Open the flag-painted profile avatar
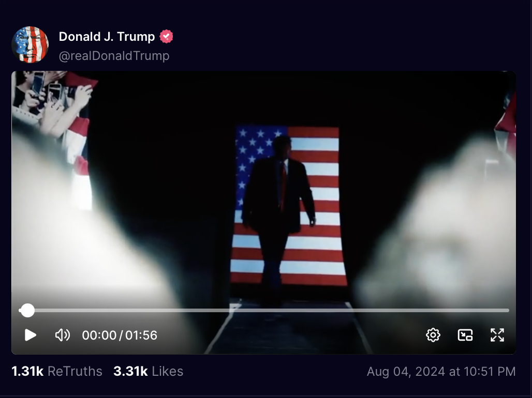 tap(30, 44)
